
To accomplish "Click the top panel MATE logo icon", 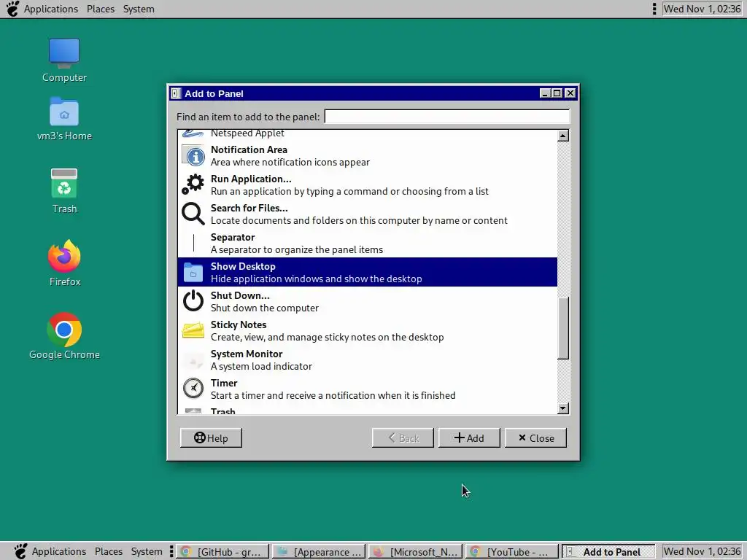I will (x=12, y=9).
